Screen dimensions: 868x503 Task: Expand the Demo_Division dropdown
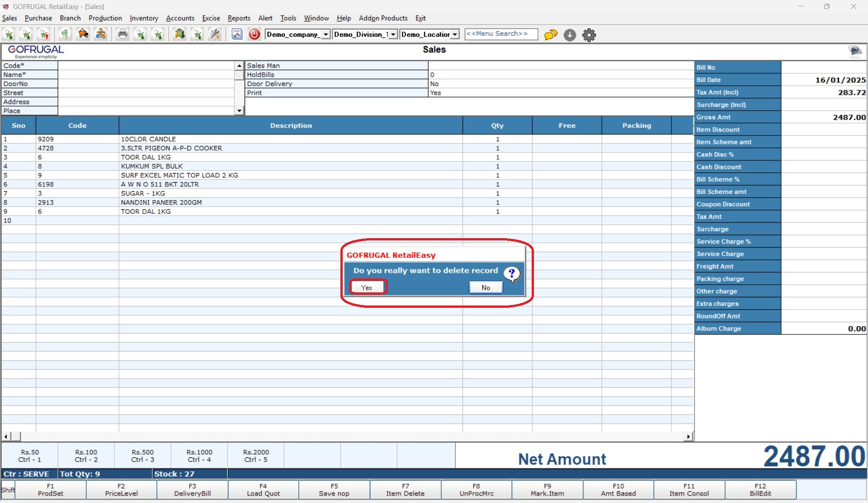point(393,34)
